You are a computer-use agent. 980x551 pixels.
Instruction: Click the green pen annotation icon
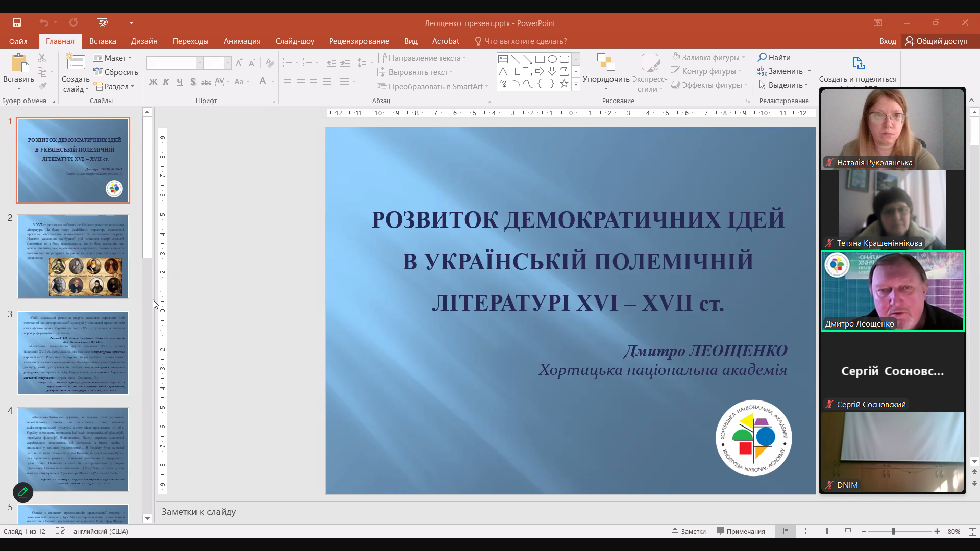(23, 492)
